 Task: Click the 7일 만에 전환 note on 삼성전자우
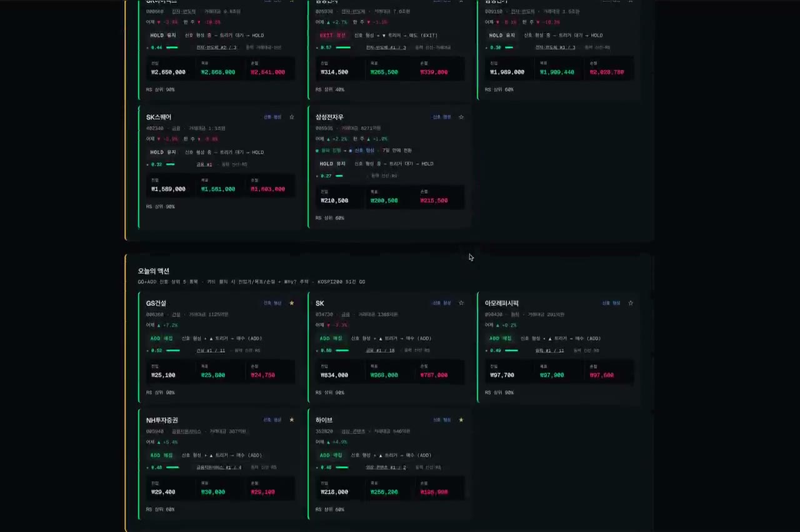pyautogui.click(x=396, y=150)
